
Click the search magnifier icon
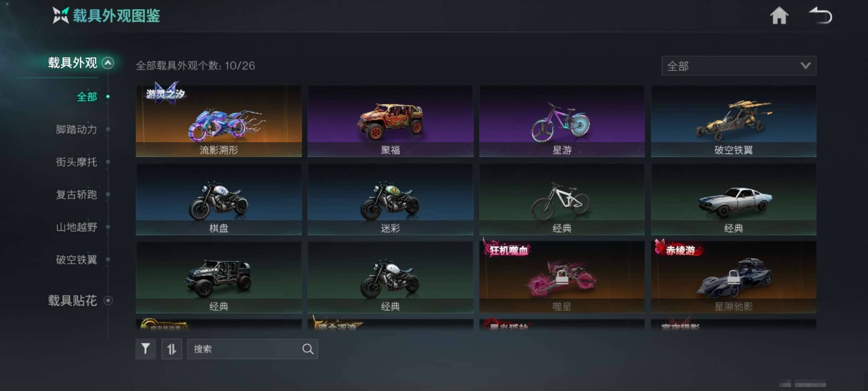pyautogui.click(x=308, y=349)
